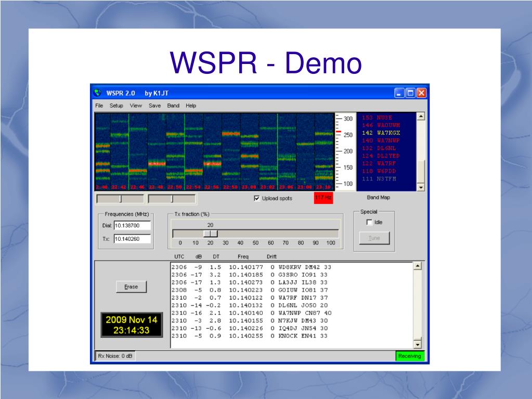Click the band map scroll up arrow
532x399 pixels.
tap(421, 117)
